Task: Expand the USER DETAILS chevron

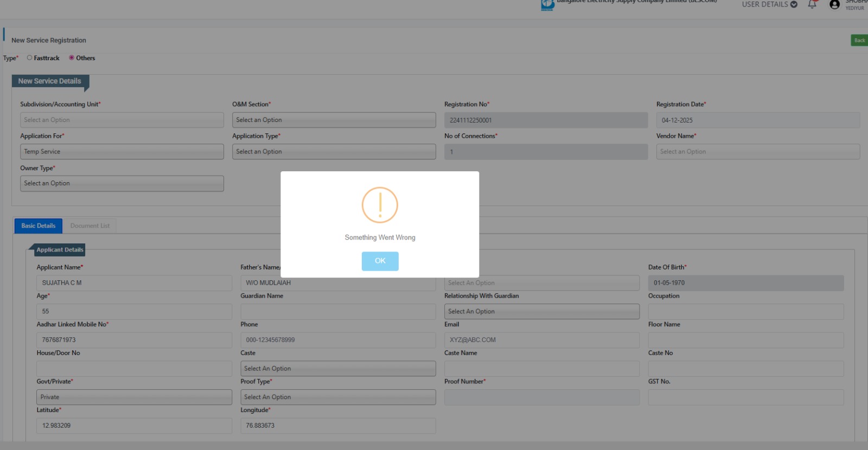Action: coord(794,4)
